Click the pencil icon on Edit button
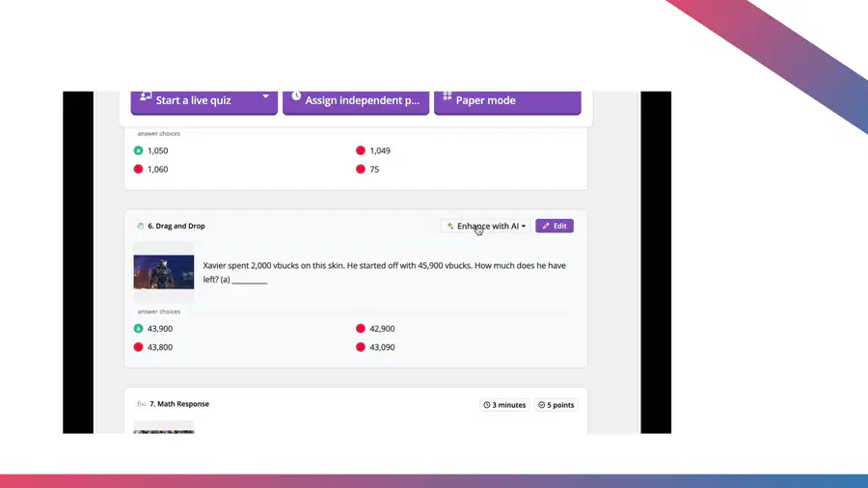Screen dimensions: 868x488 pyautogui.click(x=546, y=226)
